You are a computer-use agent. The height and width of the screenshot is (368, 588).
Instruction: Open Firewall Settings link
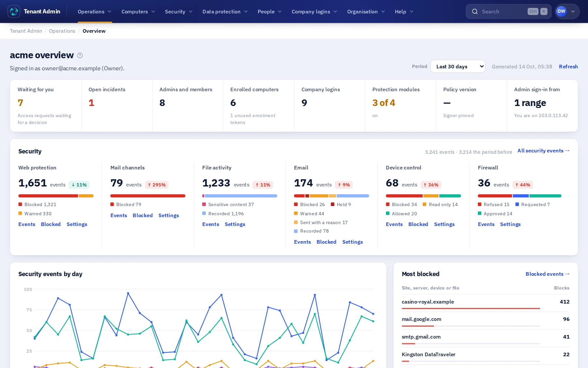510,224
